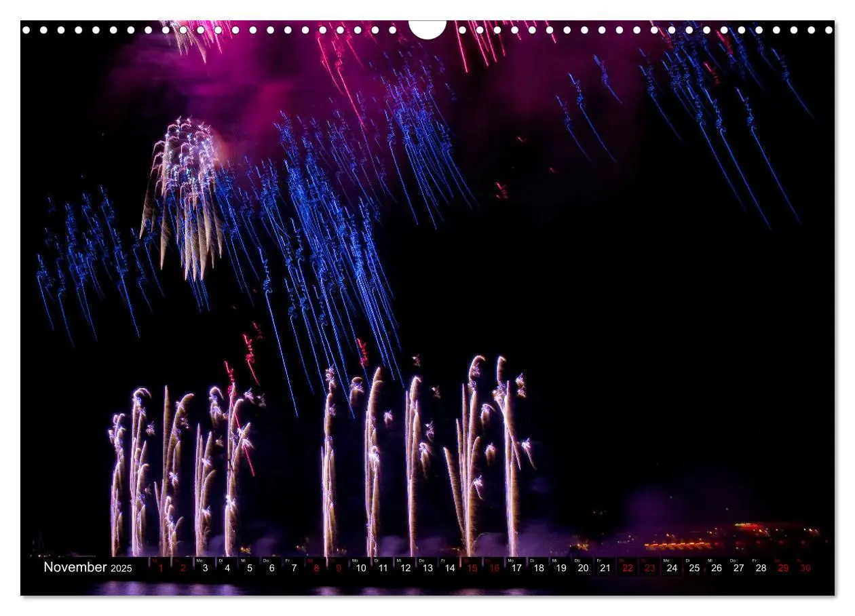Select date 25 in the calendar strip

tap(694, 568)
